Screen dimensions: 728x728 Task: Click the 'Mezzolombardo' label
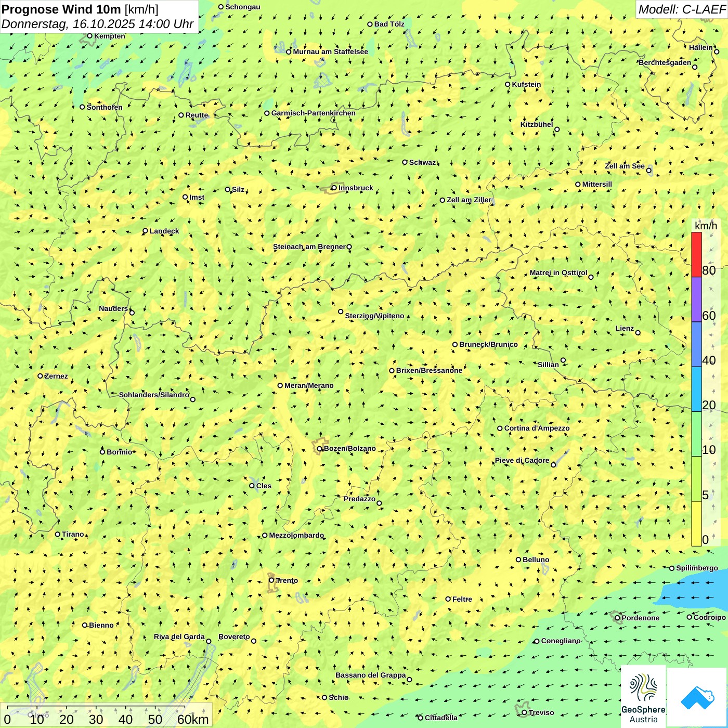(x=296, y=535)
